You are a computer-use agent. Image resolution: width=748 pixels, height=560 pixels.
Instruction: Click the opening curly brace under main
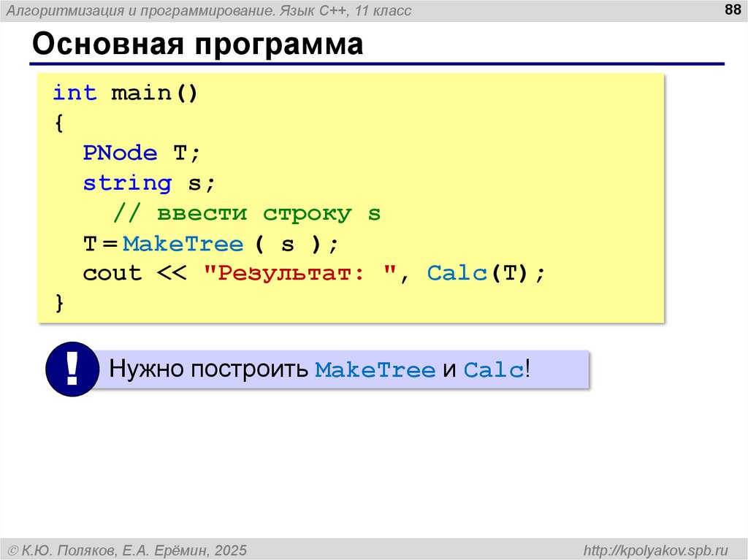point(59,123)
